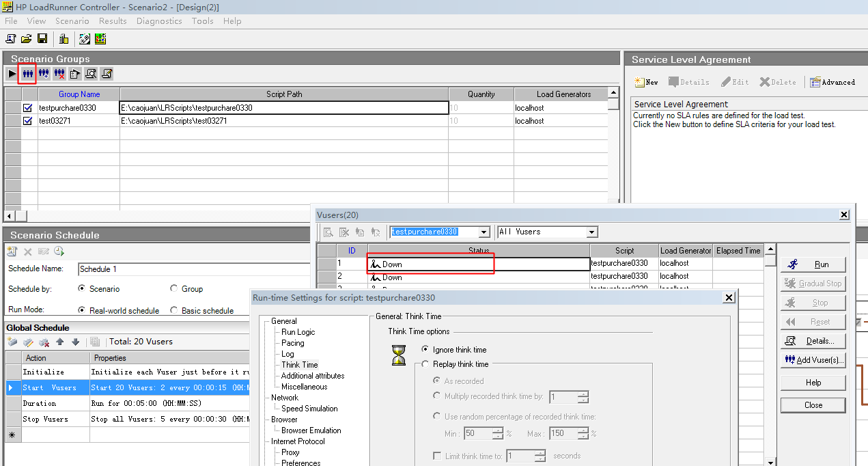Click the Delete Schedule X icon

[28, 251]
